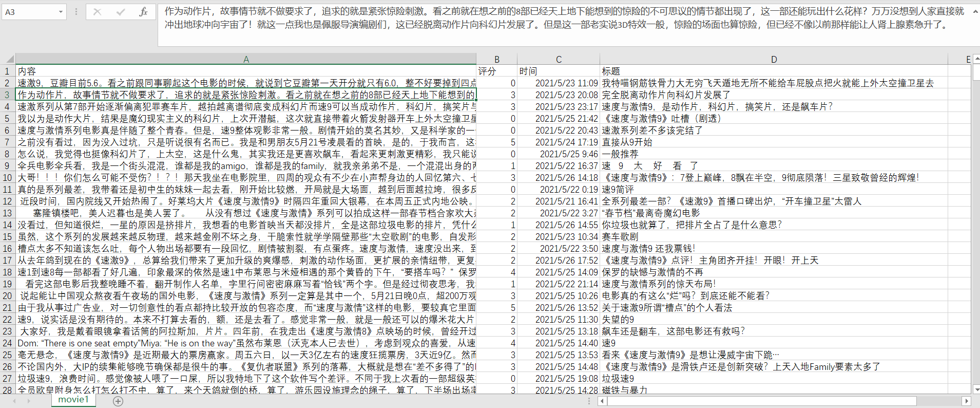The height and width of the screenshot is (408, 980).
Task: Click the horizontal scrollbar right arrow
Action: click(966, 401)
